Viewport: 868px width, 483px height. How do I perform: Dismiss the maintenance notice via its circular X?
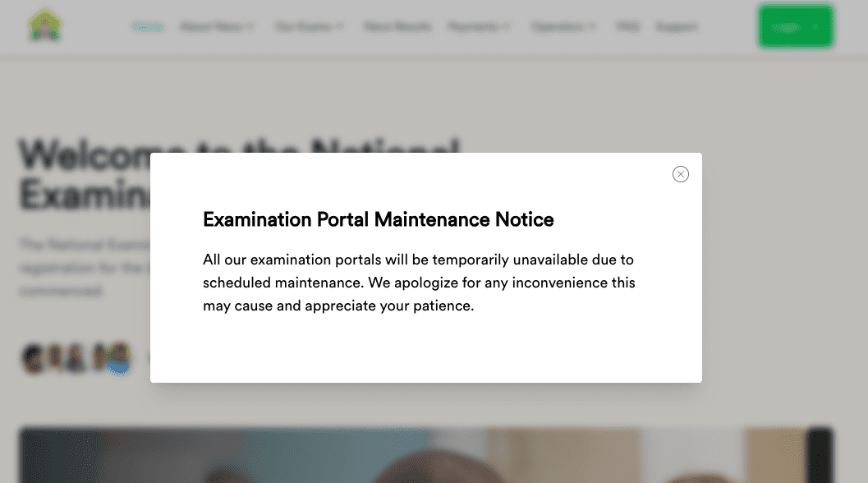[680, 174]
